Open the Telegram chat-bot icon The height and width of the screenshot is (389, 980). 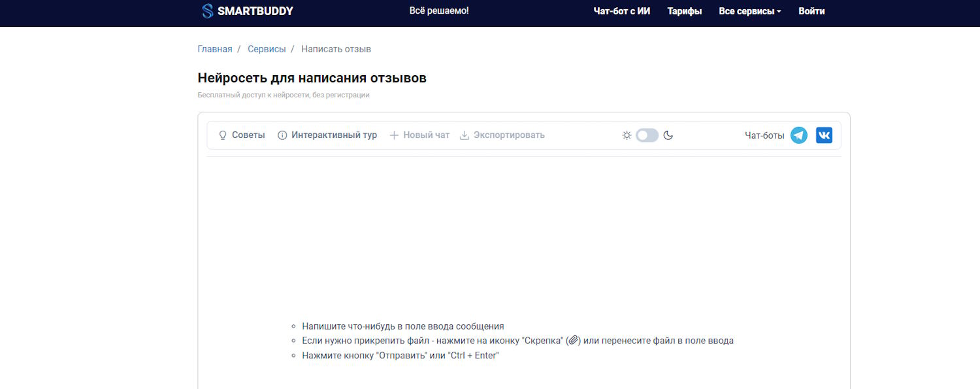pos(798,135)
